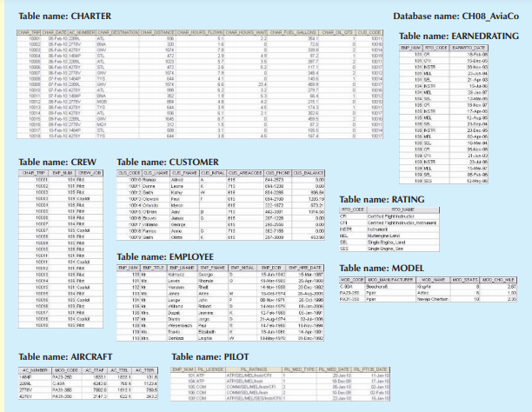This screenshot has height=412, width=532.
Task: Select the CHAR_DISTANCE column header
Action: 157,32
